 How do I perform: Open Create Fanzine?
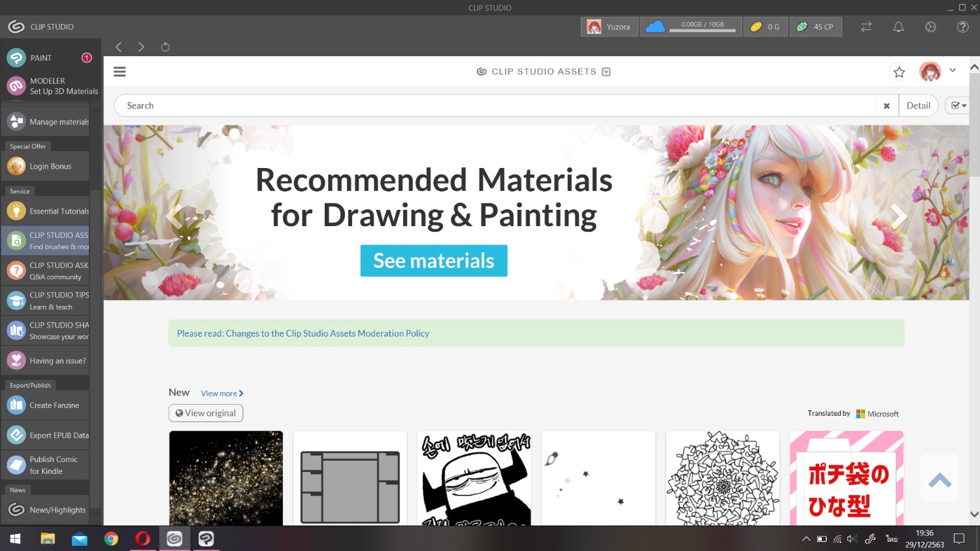coord(46,405)
